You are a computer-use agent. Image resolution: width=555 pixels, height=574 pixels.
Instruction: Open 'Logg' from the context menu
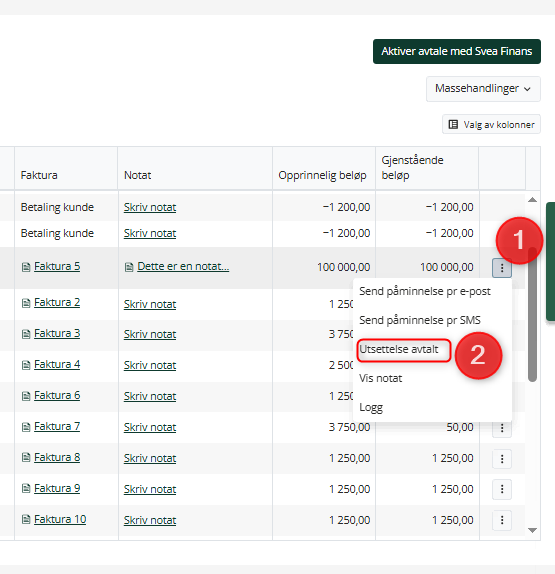[x=371, y=407]
